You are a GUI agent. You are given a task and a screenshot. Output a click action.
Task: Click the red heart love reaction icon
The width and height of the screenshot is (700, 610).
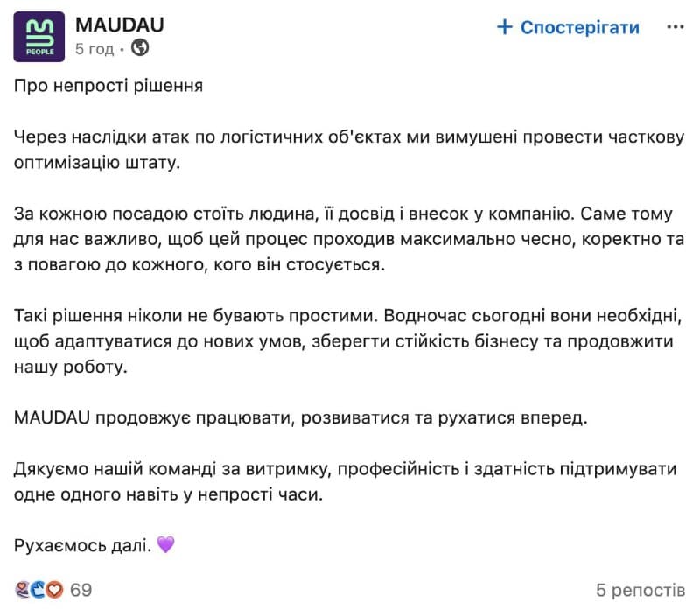pyautogui.click(x=55, y=590)
